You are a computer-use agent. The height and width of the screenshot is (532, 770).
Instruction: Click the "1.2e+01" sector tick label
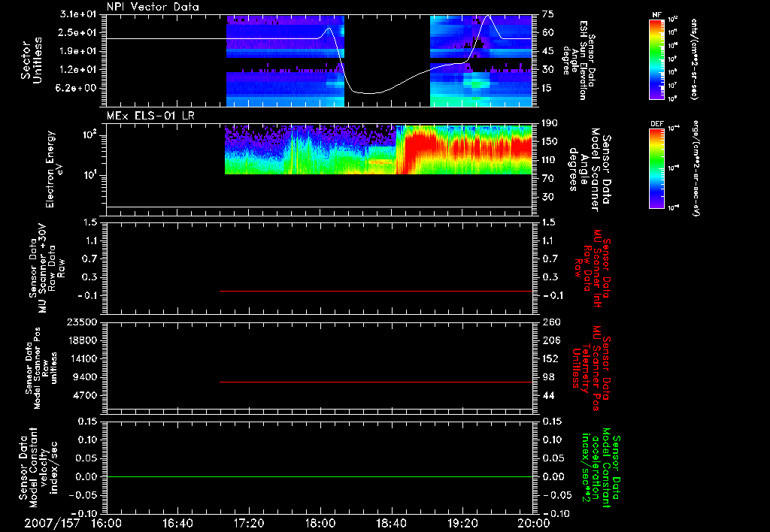78,70
